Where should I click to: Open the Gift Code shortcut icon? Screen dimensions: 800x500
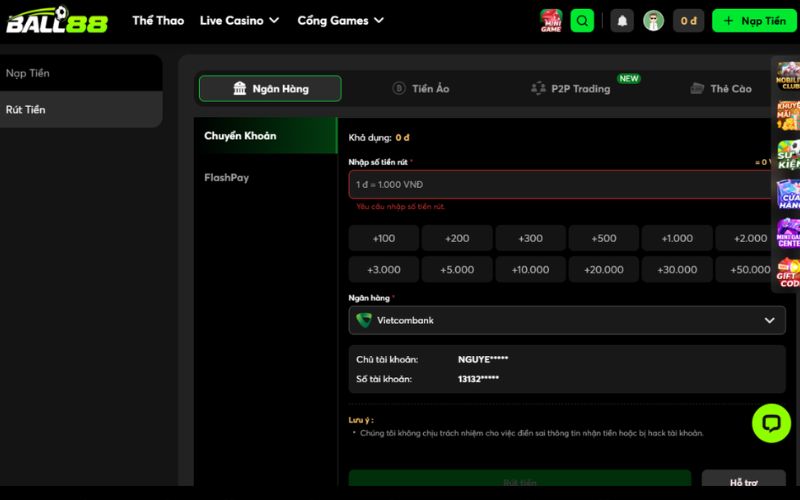(x=788, y=273)
